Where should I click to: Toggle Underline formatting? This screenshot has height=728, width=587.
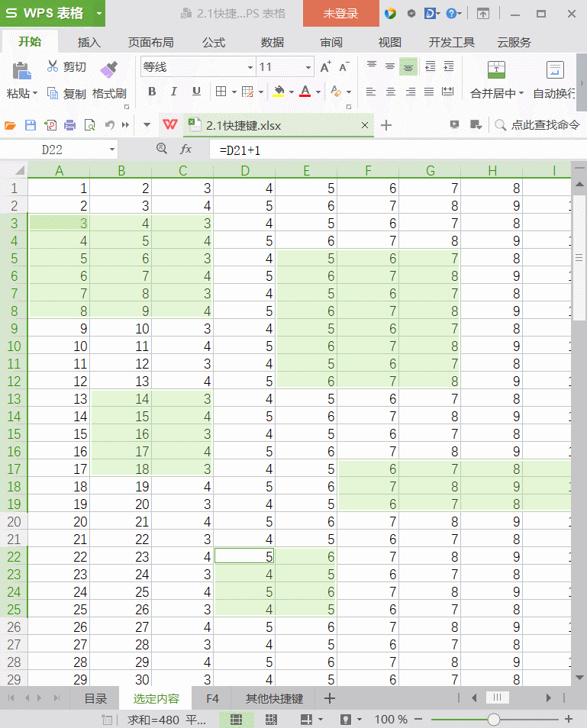tap(196, 92)
